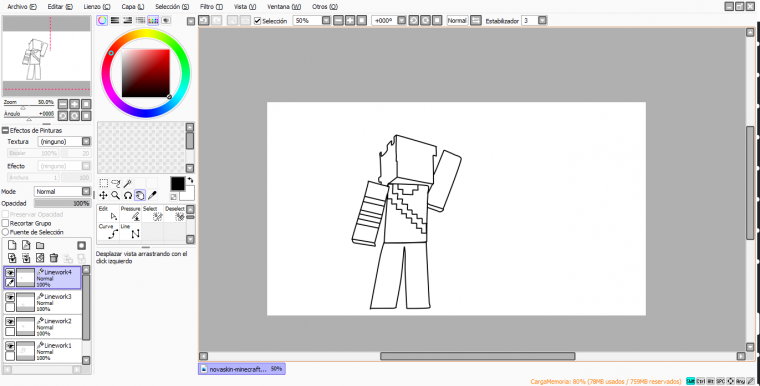
Task: Collapse the Efectos de Pinturas section
Action: pyautogui.click(x=5, y=130)
